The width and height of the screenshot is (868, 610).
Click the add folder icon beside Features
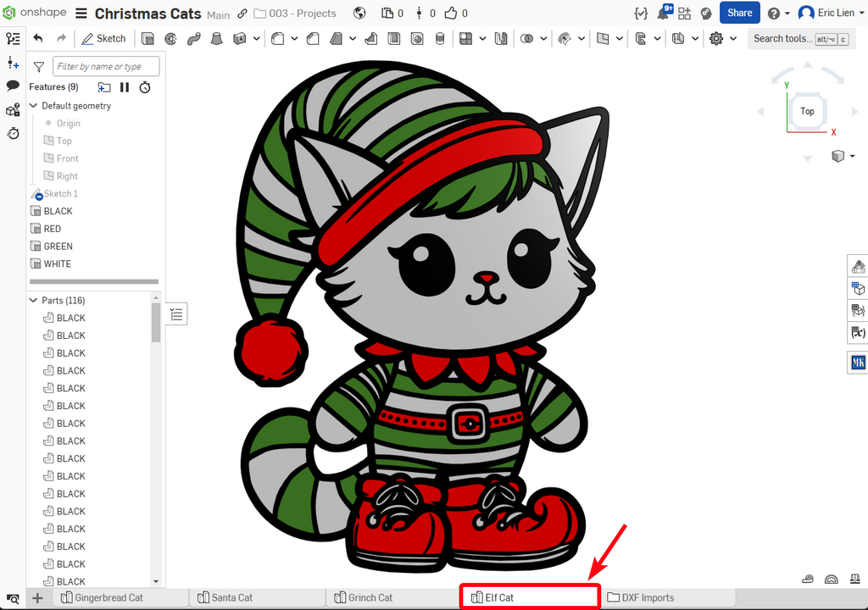pyautogui.click(x=104, y=87)
